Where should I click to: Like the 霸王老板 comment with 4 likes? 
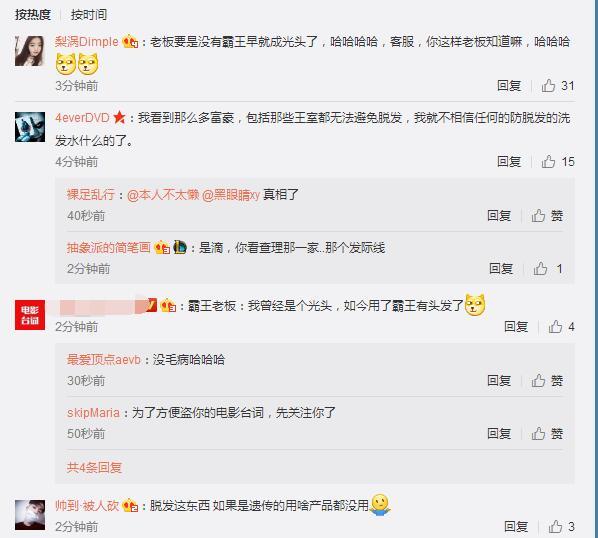coord(555,326)
